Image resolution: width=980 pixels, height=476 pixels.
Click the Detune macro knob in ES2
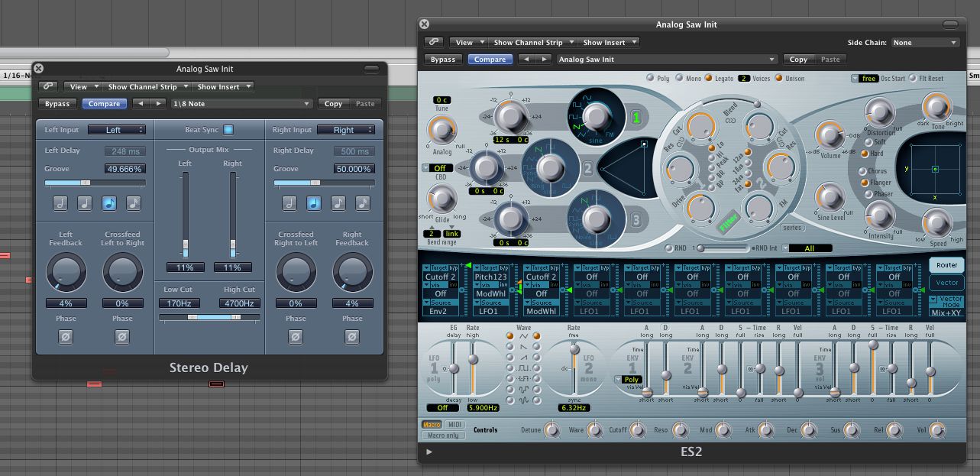point(551,431)
